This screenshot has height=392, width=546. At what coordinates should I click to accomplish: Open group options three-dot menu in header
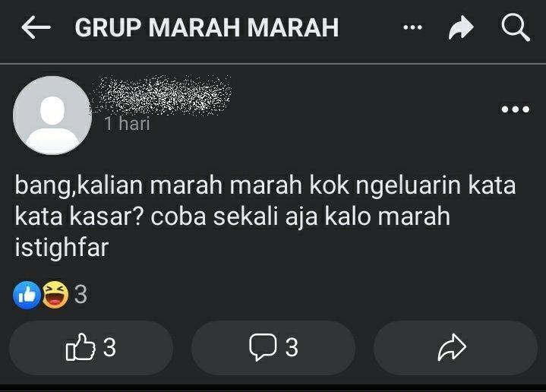coord(412,27)
